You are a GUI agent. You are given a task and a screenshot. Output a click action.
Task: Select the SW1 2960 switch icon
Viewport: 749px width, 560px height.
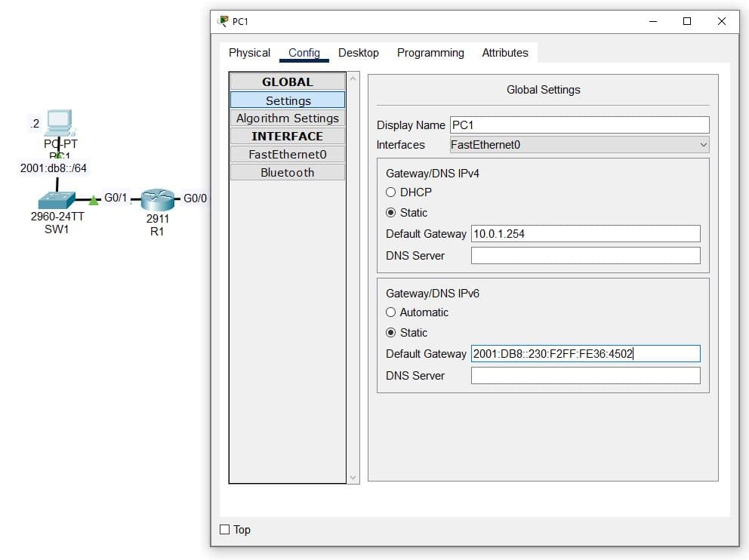(57, 200)
